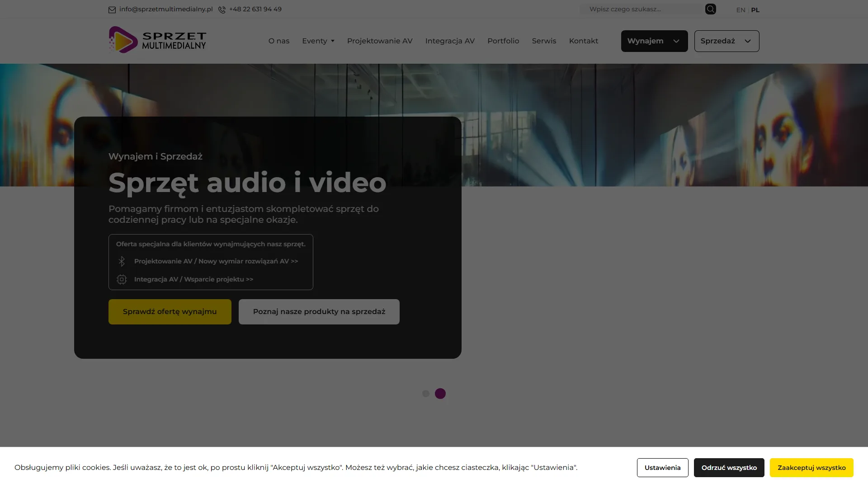Click the search magnifier icon

[x=710, y=9]
